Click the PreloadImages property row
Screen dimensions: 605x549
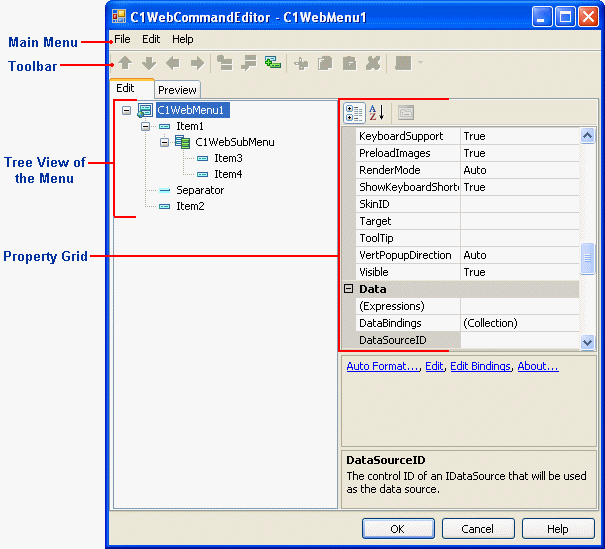[467, 153]
